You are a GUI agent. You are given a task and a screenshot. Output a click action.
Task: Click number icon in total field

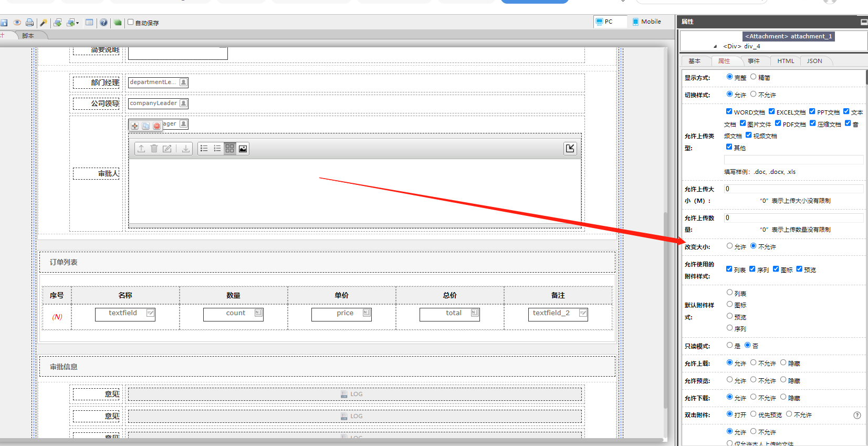(475, 313)
